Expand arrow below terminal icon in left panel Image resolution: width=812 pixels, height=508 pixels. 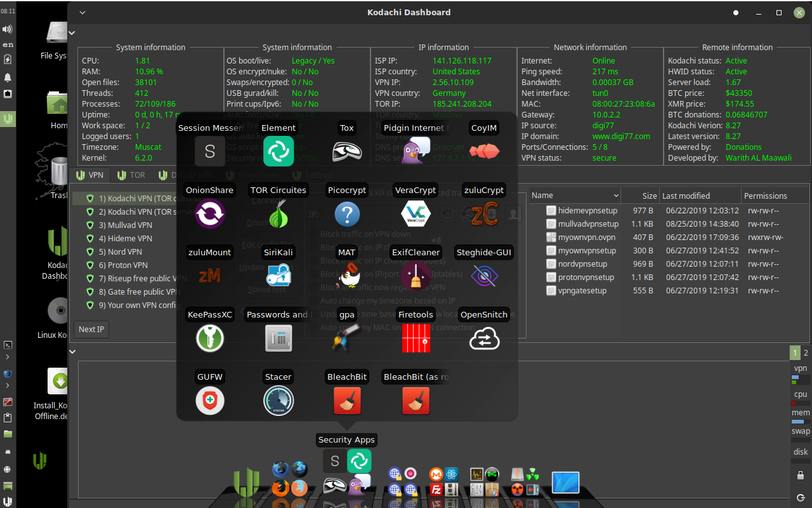(8, 359)
